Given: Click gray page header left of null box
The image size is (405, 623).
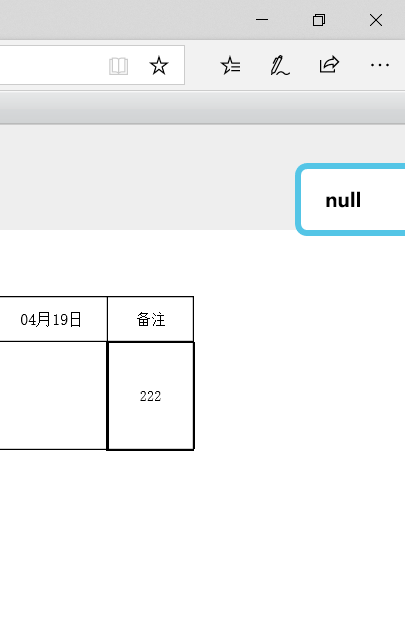Looking at the screenshot, I should pos(147,178).
